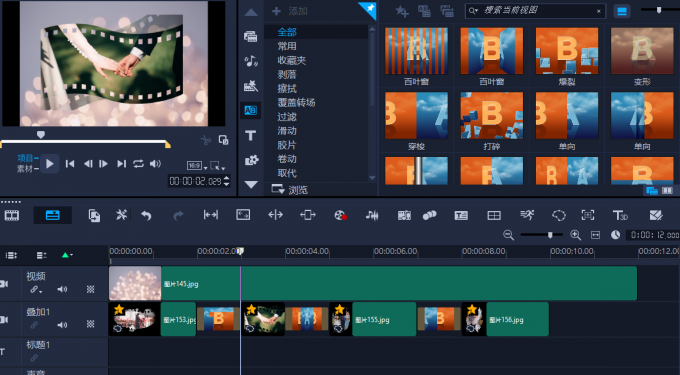
Task: Open the Record/Capture option icon
Action: 340,215
